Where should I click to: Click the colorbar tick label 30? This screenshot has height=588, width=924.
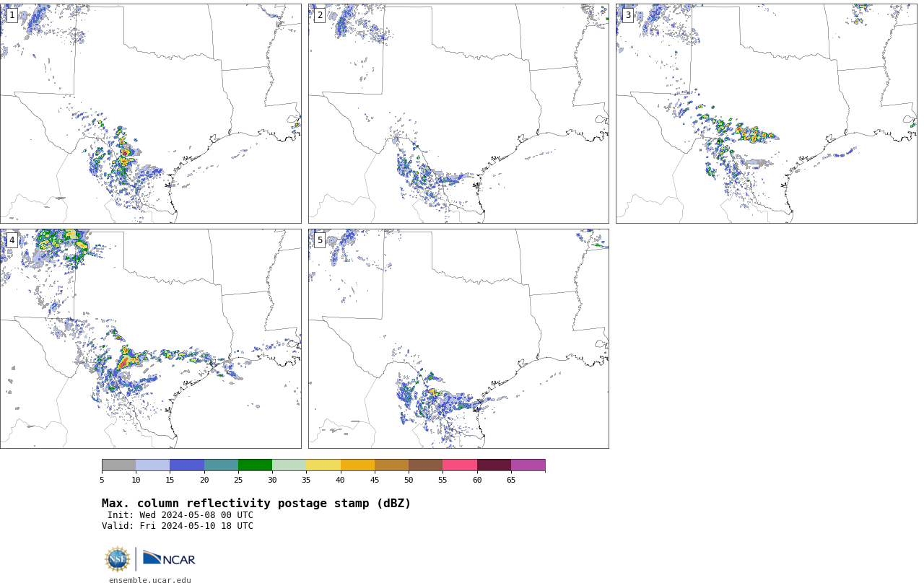click(x=272, y=480)
